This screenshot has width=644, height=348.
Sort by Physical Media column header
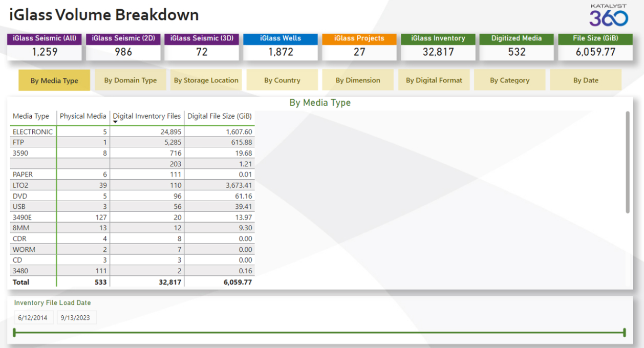point(82,116)
